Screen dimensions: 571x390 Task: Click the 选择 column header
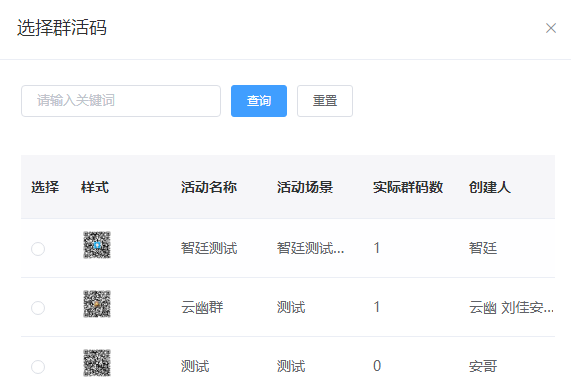(45, 187)
